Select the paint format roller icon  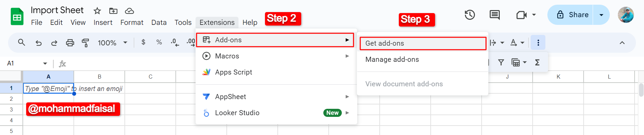tap(86, 43)
